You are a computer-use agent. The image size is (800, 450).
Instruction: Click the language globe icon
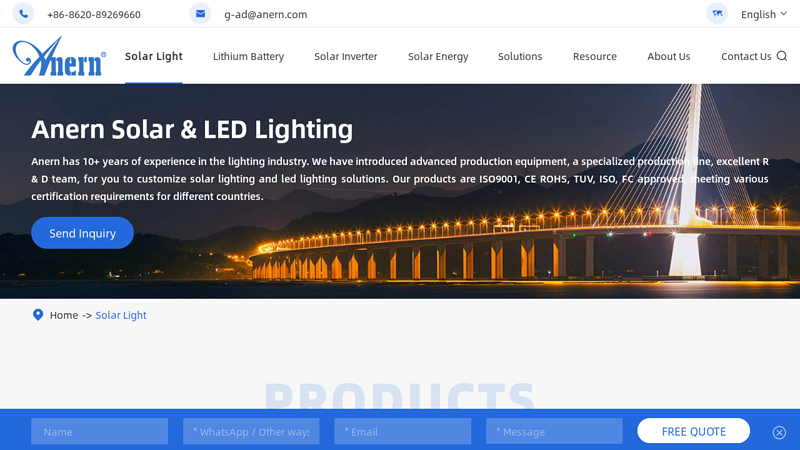pos(717,14)
